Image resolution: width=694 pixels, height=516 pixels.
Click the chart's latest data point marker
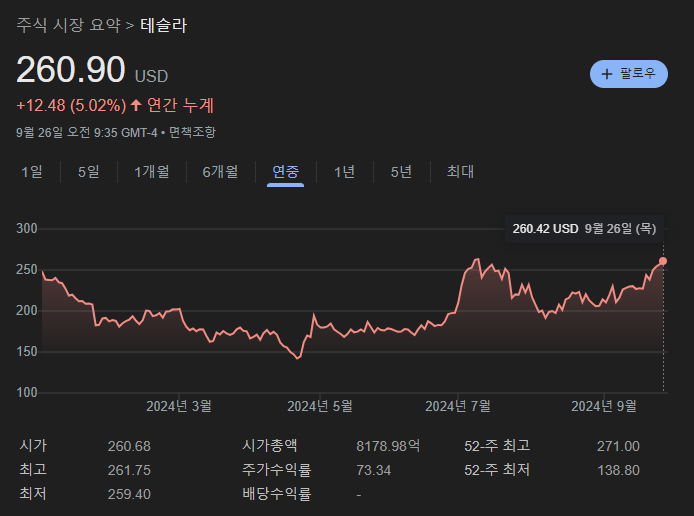(x=663, y=261)
